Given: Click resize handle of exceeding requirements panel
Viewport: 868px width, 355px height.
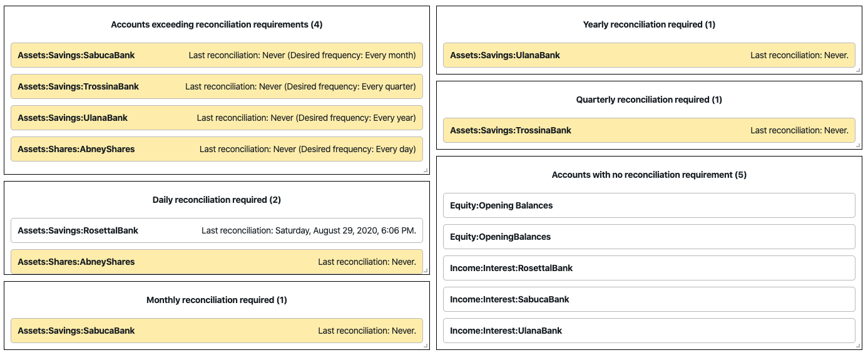Looking at the screenshot, I should pos(426,170).
